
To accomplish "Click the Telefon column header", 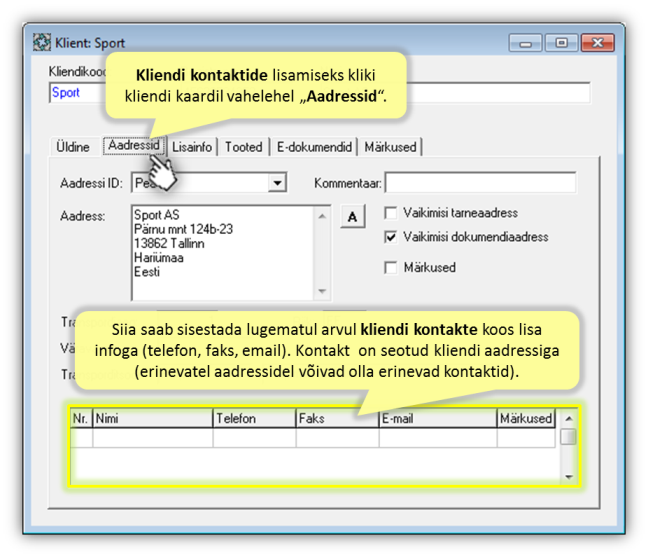I will 255,419.
